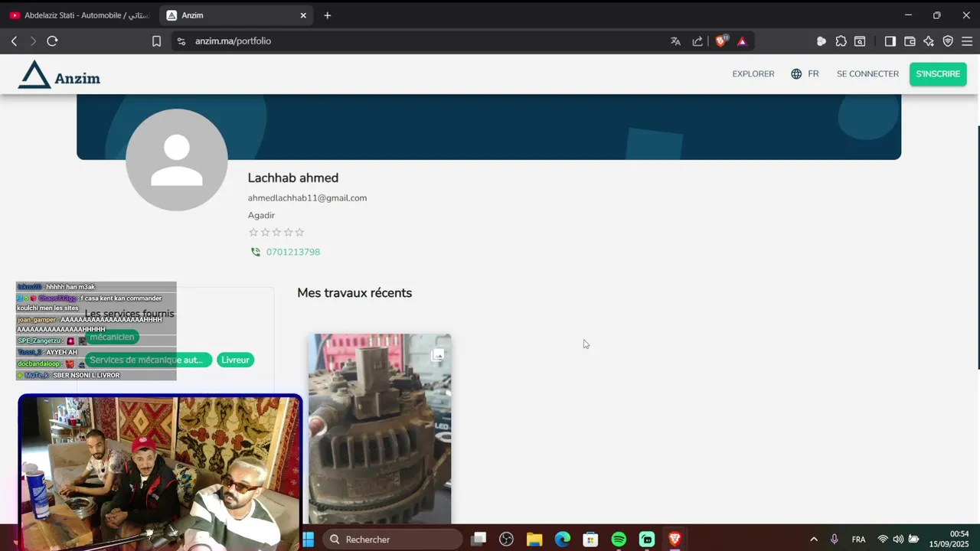The height and width of the screenshot is (551, 980).
Task: Click the fifth rating star
Action: [x=299, y=233]
